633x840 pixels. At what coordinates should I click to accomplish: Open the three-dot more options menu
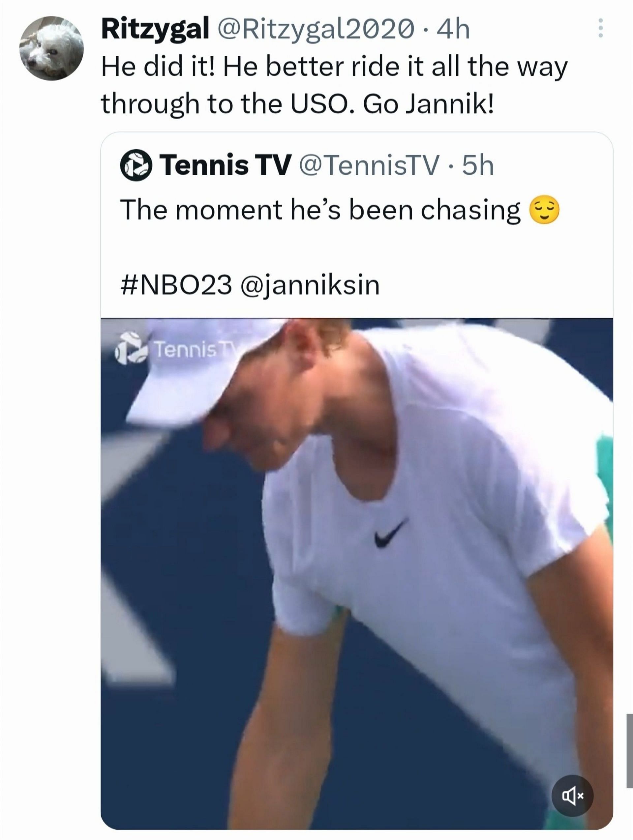point(600,28)
